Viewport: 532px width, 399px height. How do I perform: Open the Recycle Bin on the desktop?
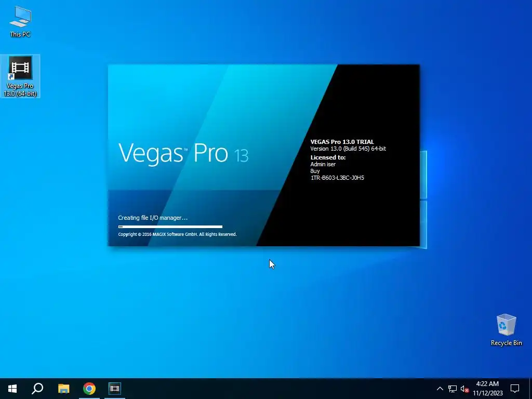point(506,330)
